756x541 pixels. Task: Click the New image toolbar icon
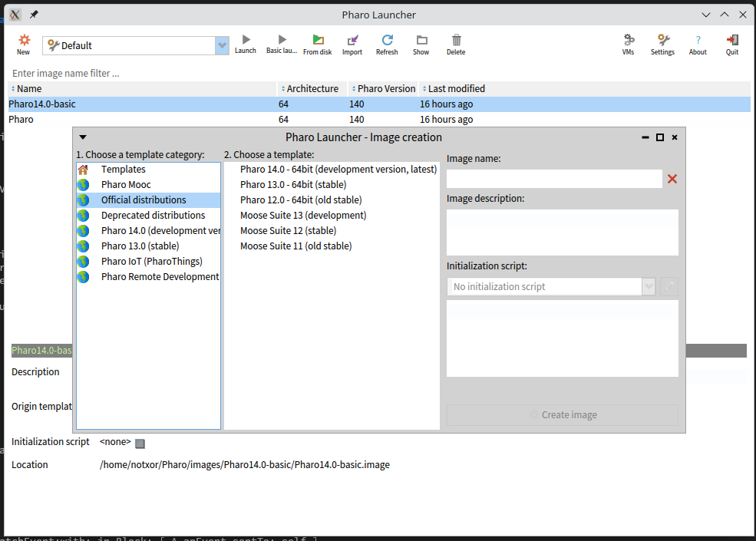[24, 45]
